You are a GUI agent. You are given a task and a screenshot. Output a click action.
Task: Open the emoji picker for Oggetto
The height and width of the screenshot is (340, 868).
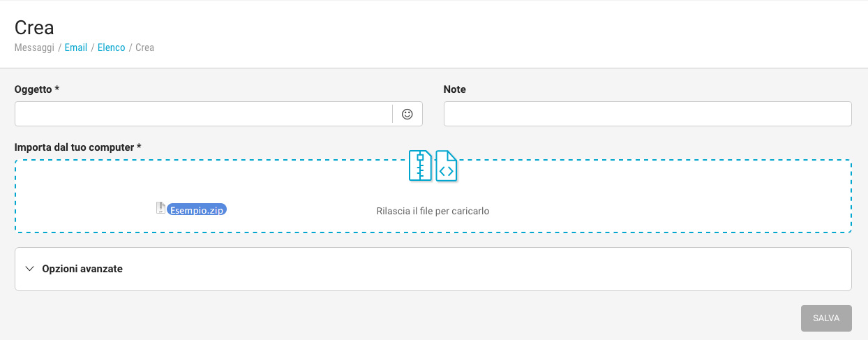[407, 114]
